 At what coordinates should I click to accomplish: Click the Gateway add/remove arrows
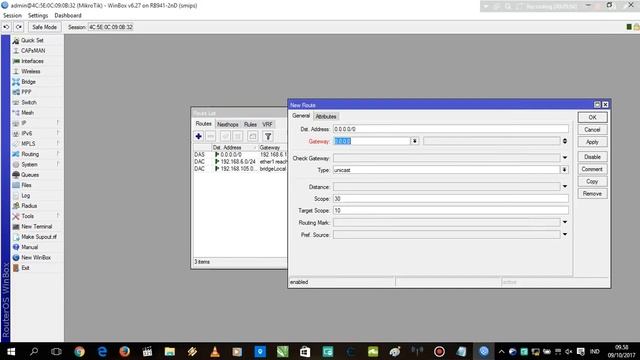point(565,141)
